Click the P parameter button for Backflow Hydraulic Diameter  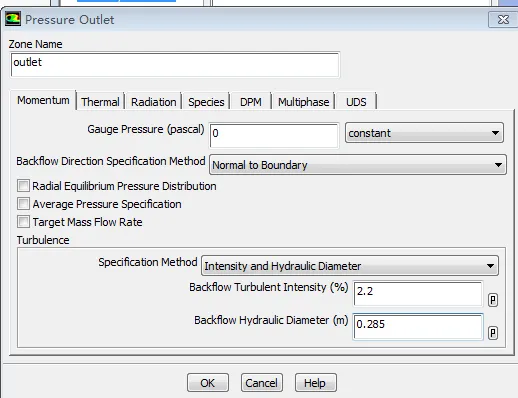(x=493, y=333)
